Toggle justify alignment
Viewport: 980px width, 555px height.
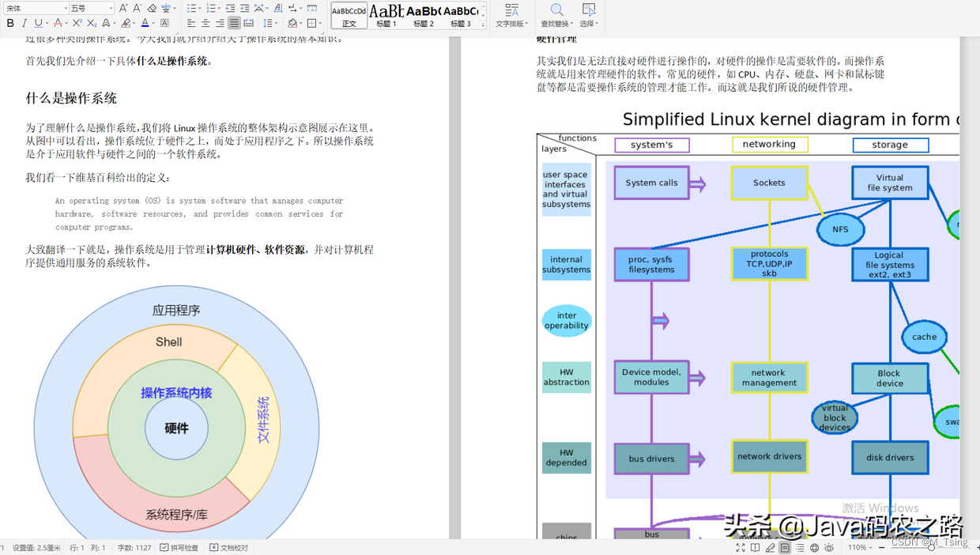click(x=234, y=23)
